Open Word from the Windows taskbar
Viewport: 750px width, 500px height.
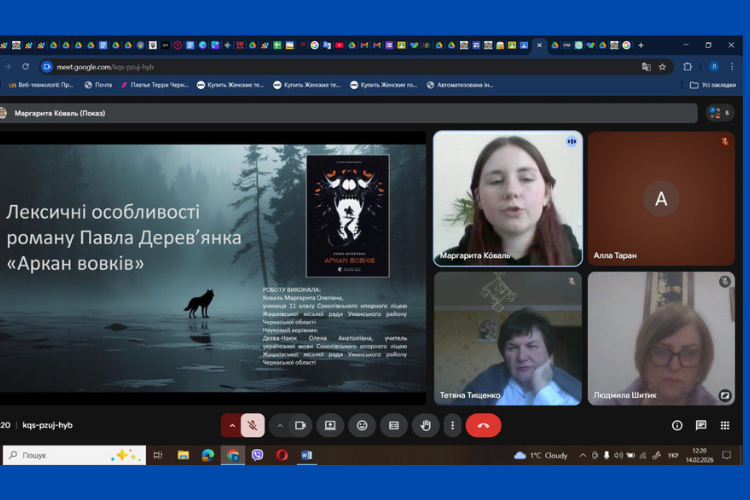[307, 455]
